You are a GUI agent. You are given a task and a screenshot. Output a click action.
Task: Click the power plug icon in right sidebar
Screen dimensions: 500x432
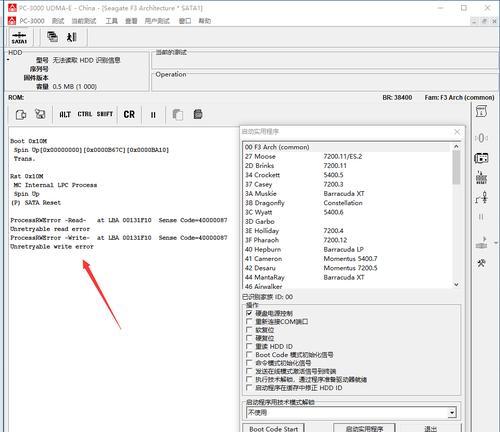(481, 197)
